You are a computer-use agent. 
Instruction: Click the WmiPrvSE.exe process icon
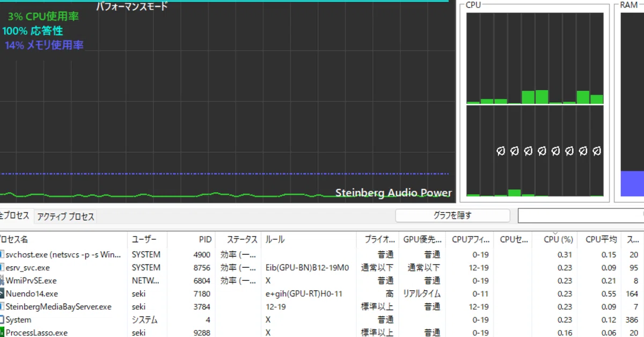2,280
